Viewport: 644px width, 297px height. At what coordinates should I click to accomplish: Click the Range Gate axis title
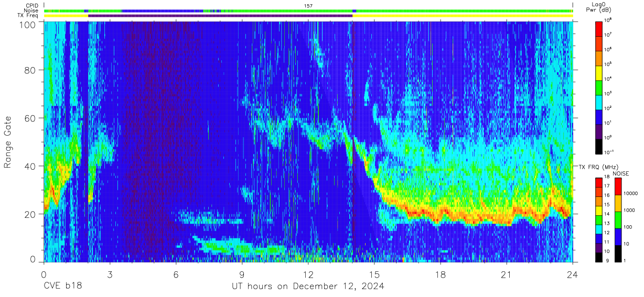click(x=8, y=142)
